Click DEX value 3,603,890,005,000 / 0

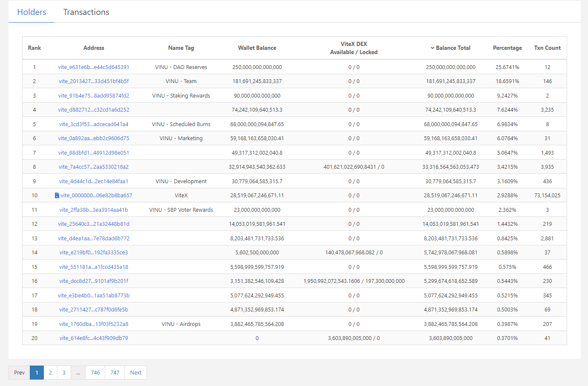[354, 338]
